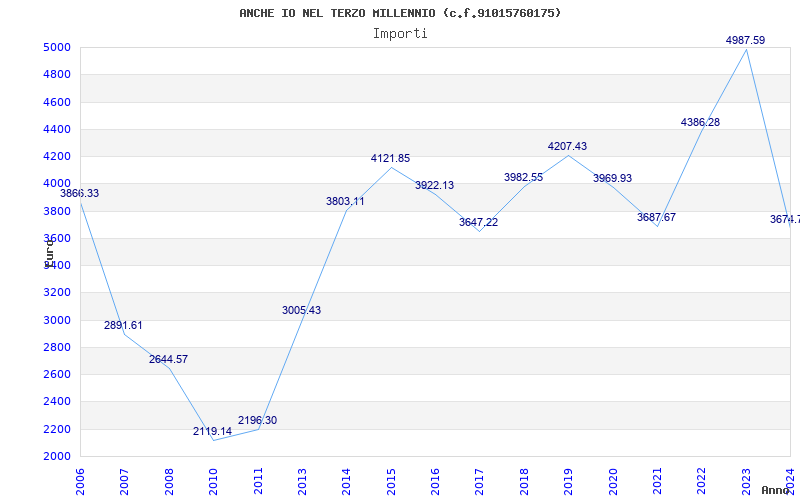Select the x-axis year 2007

[124, 482]
